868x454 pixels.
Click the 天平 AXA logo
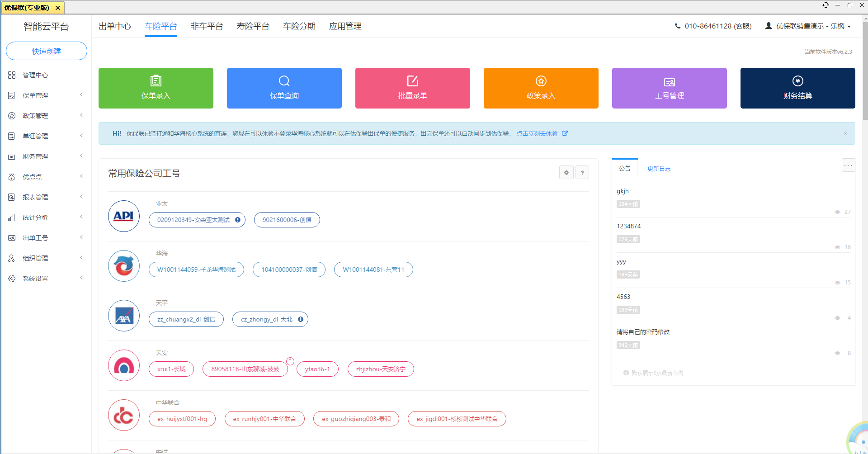point(124,316)
